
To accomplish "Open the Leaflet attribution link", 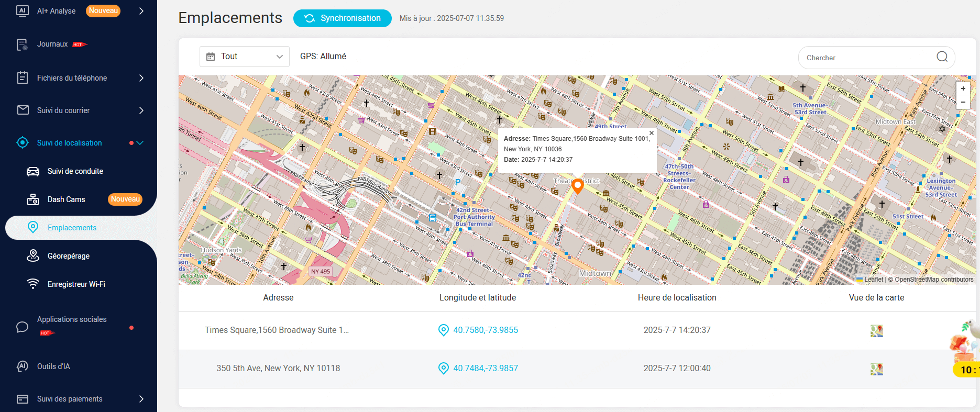I will tap(874, 280).
